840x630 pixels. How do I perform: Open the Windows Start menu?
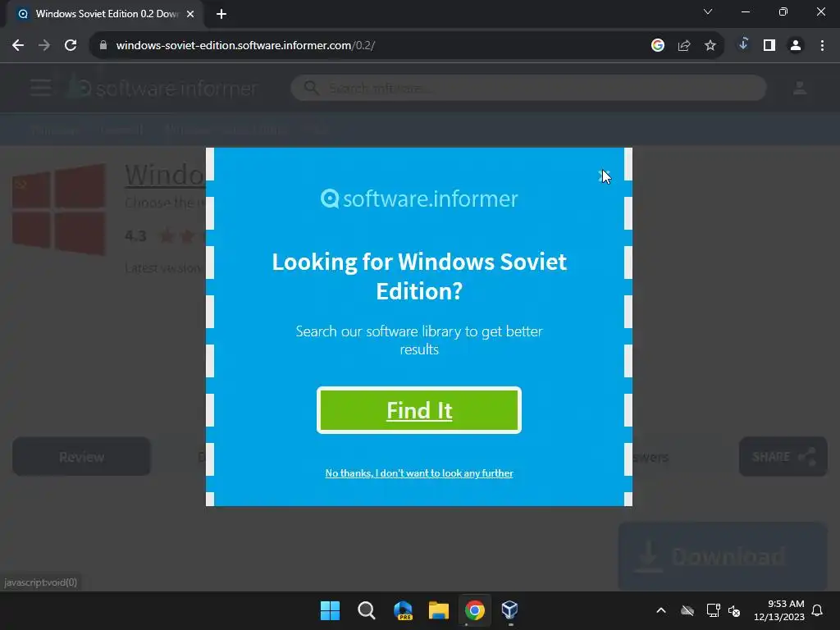[x=330, y=610]
